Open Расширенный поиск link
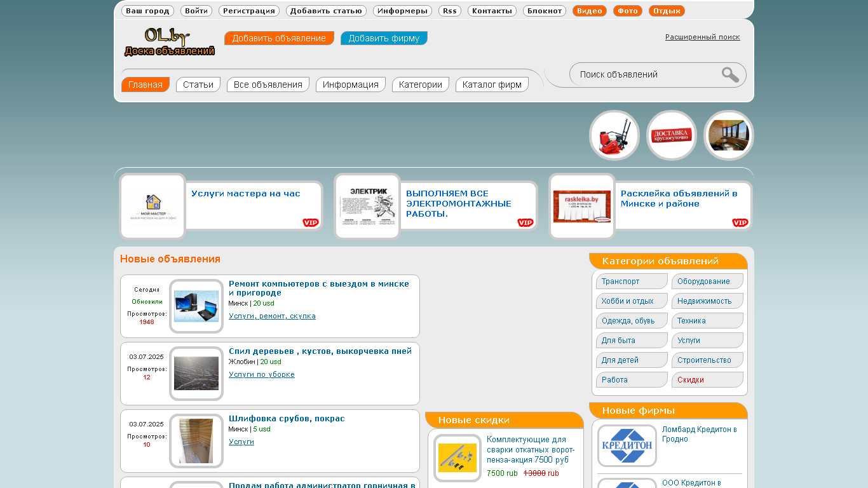Screen dimensions: 868x488 (703, 37)
